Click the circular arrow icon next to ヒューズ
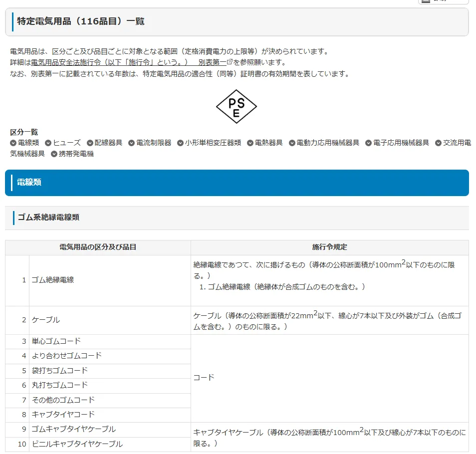The image size is (476, 454). coord(47,142)
